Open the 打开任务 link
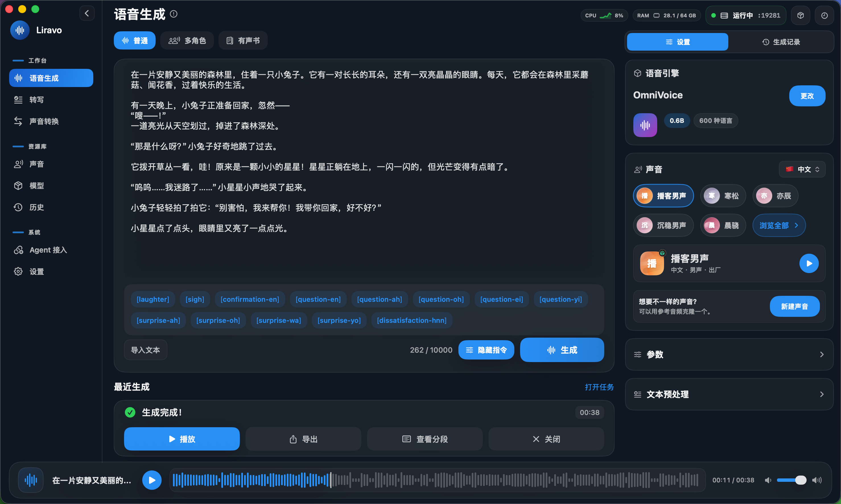Viewport: 841px width, 504px height. pyautogui.click(x=599, y=387)
